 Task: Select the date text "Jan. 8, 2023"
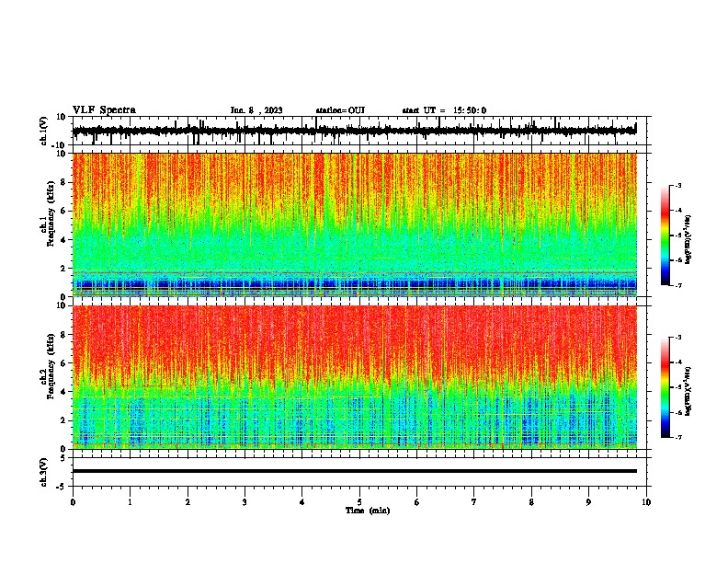tap(256, 110)
